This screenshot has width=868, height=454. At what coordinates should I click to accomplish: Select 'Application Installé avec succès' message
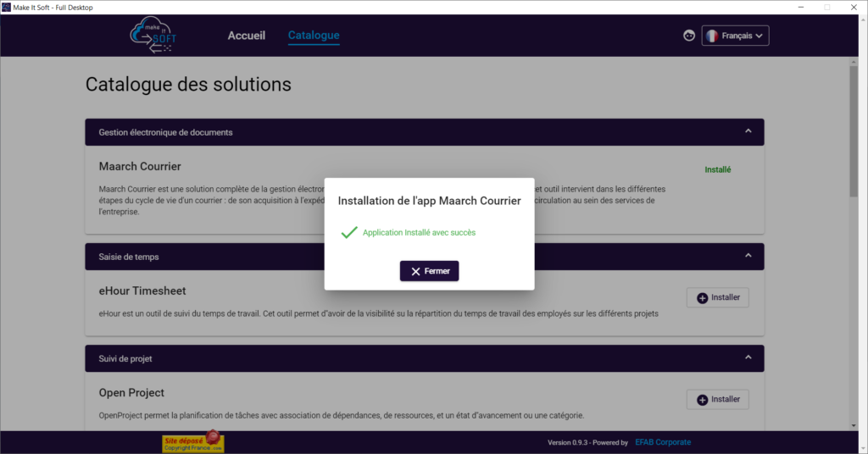tap(419, 233)
